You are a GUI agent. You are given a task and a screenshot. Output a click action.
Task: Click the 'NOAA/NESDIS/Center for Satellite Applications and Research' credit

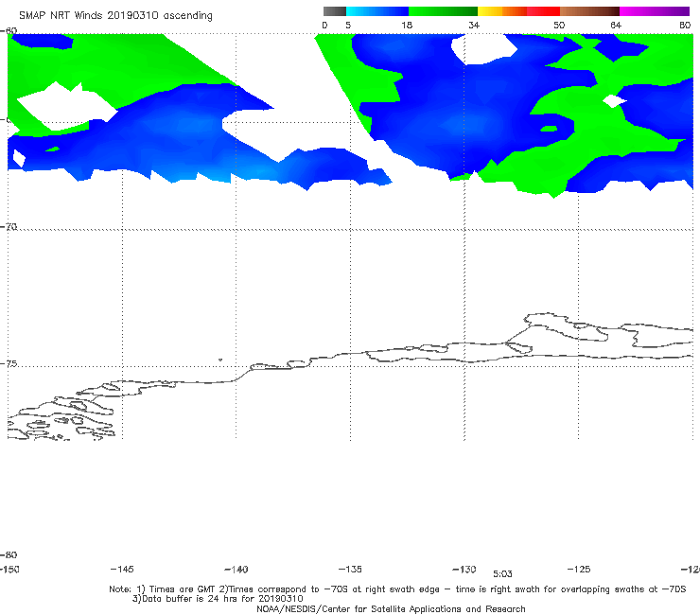pyautogui.click(x=391, y=608)
